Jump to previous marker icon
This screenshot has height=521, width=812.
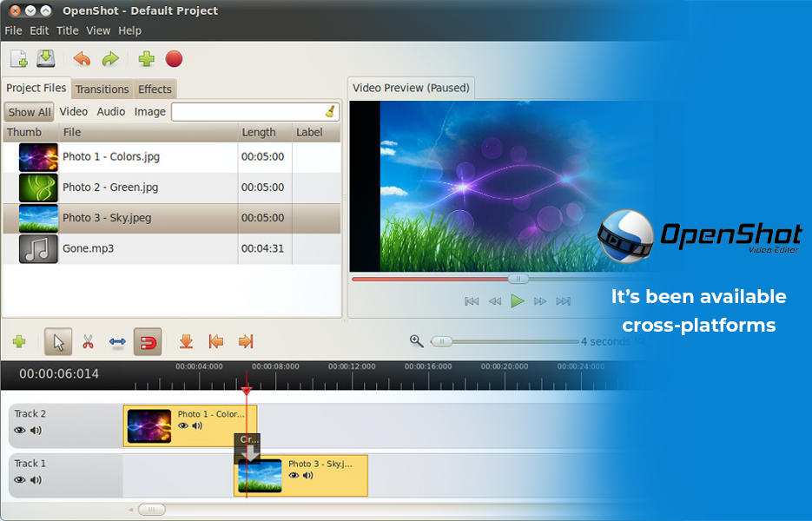pos(216,342)
